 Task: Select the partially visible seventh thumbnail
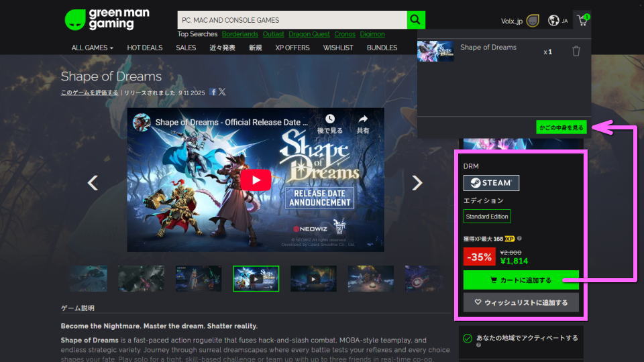[x=422, y=279]
